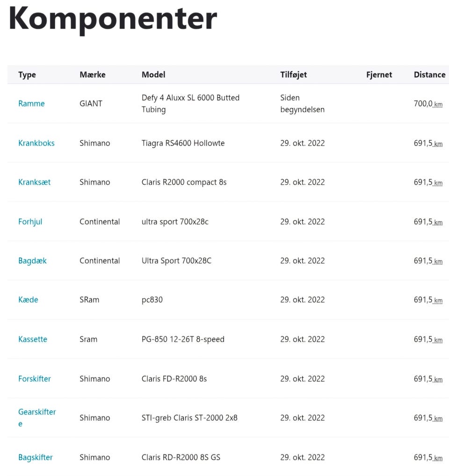Image resolution: width=449 pixels, height=476 pixels.
Task: Open the Gearskiftere component link
Action: tap(37, 412)
